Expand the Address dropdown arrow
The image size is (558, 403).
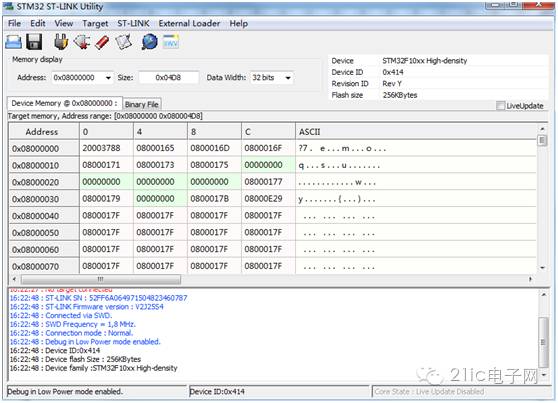[108, 78]
